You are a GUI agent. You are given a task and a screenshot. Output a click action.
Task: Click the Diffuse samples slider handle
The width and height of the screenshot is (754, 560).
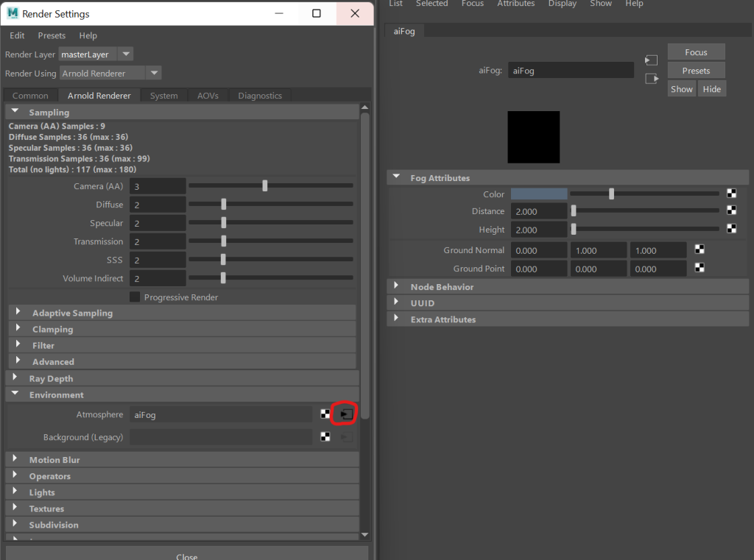click(x=223, y=204)
